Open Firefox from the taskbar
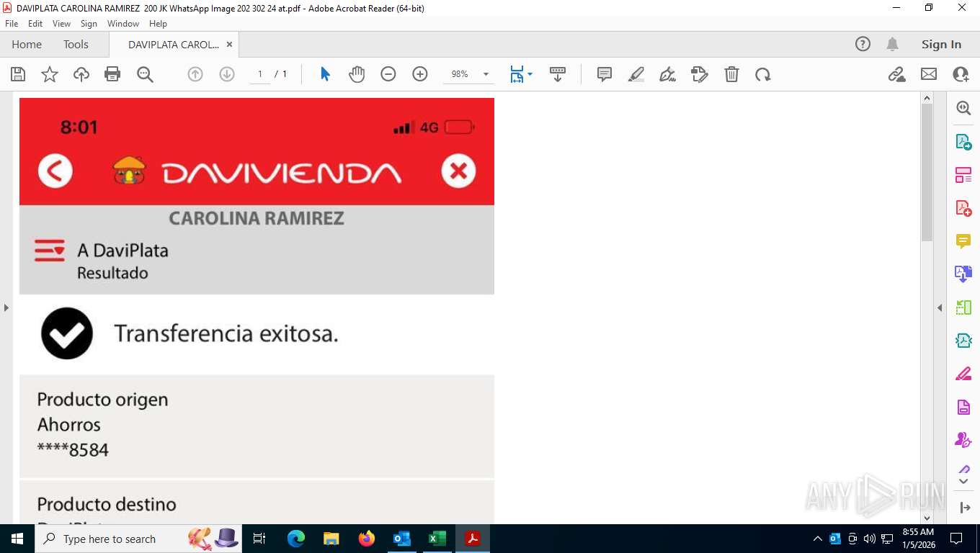The width and height of the screenshot is (980, 553). (x=367, y=539)
